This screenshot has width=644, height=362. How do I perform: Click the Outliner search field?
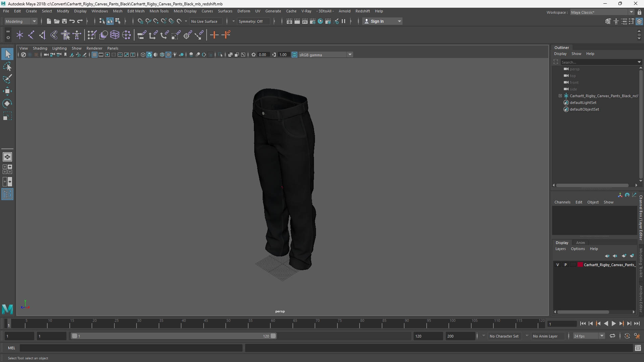(x=599, y=62)
